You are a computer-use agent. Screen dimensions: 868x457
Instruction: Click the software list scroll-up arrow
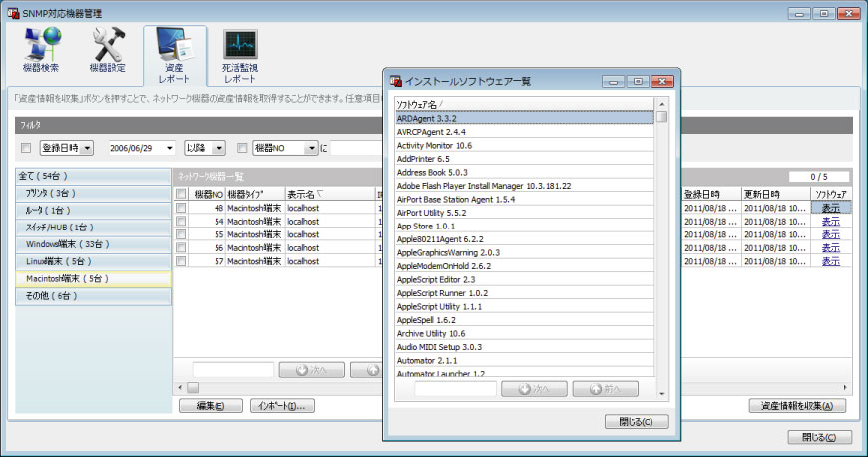[x=661, y=104]
